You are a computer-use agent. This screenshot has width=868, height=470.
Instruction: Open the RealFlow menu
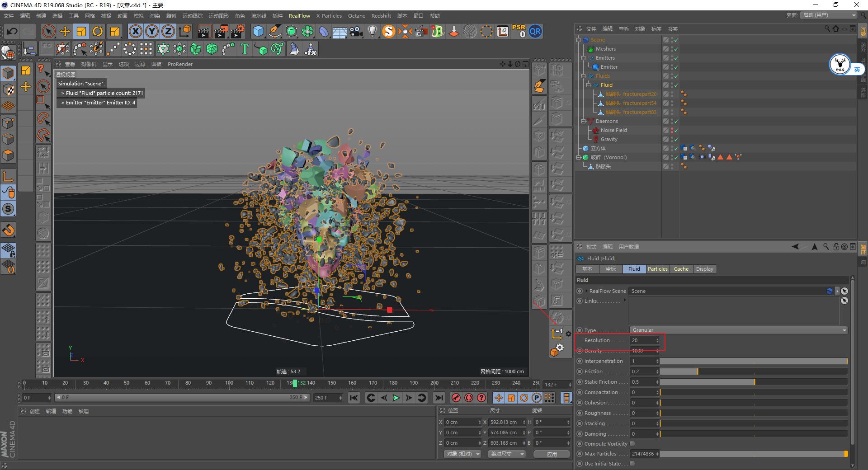[x=299, y=16]
